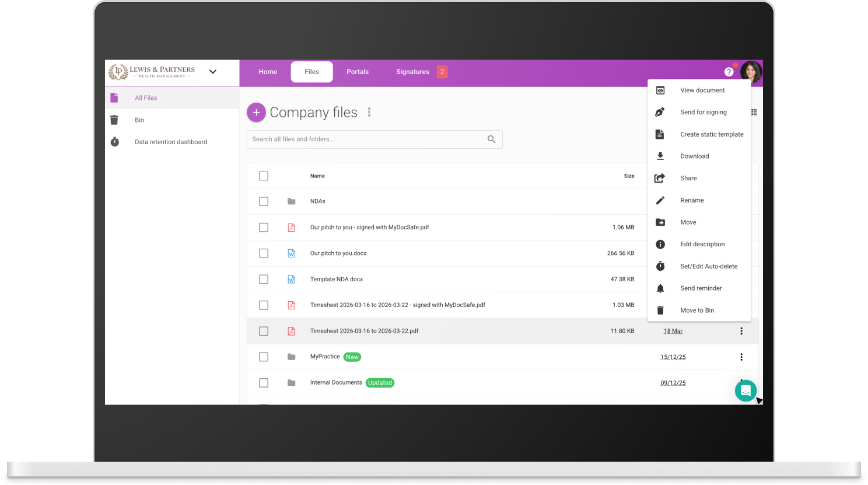Open the Set/Edit Auto-delete timer icon

click(x=660, y=266)
